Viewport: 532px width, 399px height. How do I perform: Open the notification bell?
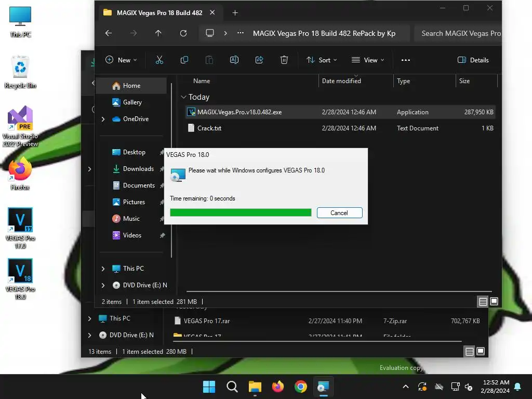518,387
